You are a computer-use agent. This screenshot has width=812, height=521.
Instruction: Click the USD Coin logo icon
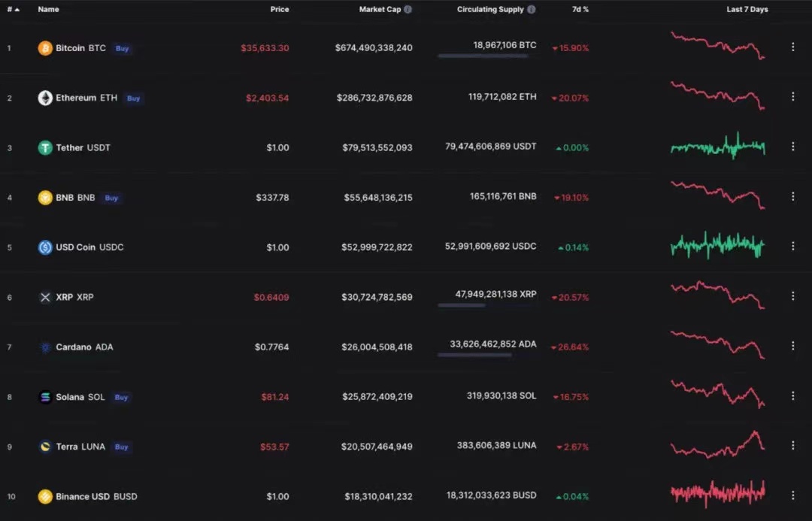pos(45,247)
